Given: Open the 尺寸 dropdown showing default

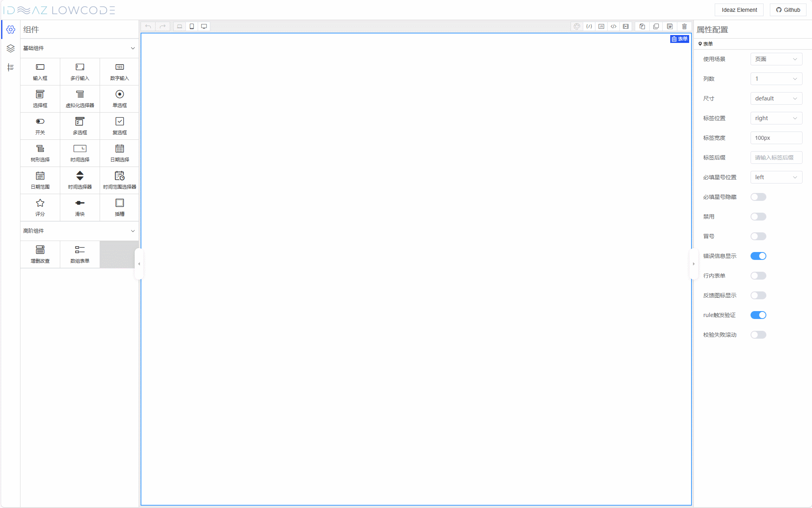Looking at the screenshot, I should [776, 98].
